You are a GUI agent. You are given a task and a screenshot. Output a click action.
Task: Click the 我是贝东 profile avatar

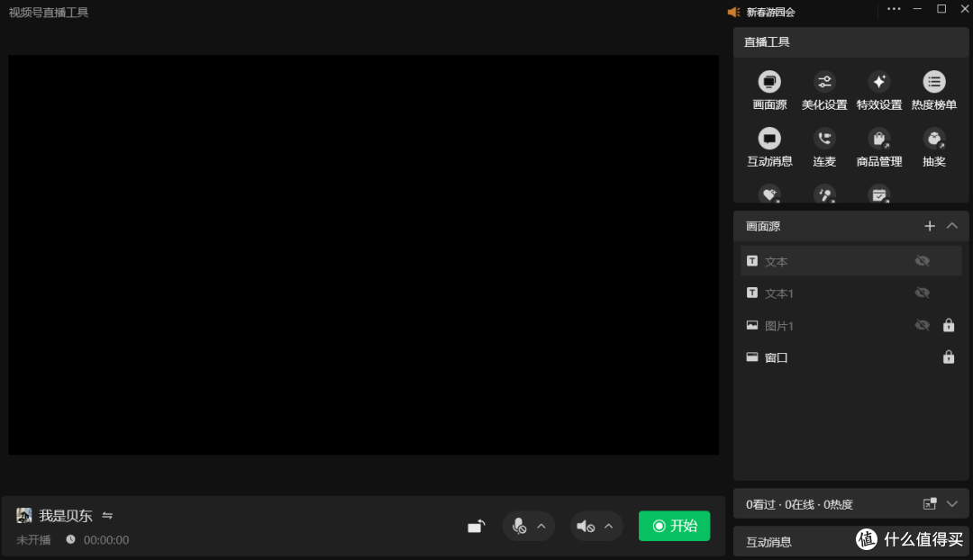[x=23, y=515]
